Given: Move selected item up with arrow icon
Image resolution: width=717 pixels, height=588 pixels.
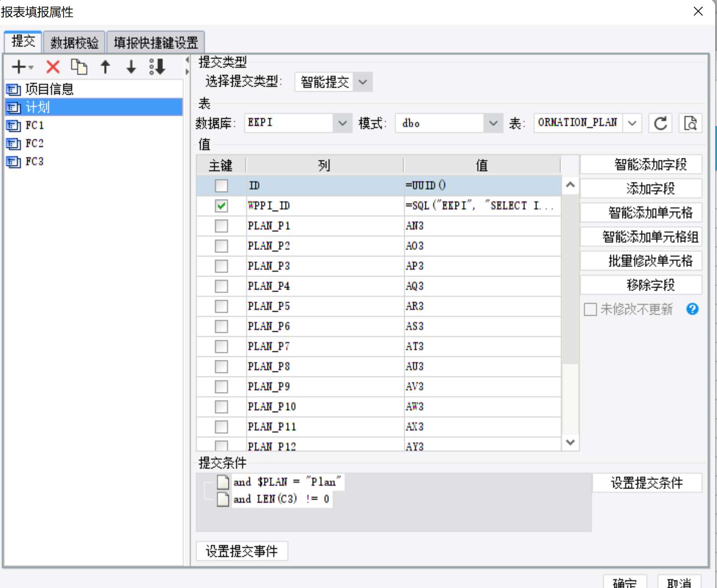Looking at the screenshot, I should click(105, 67).
